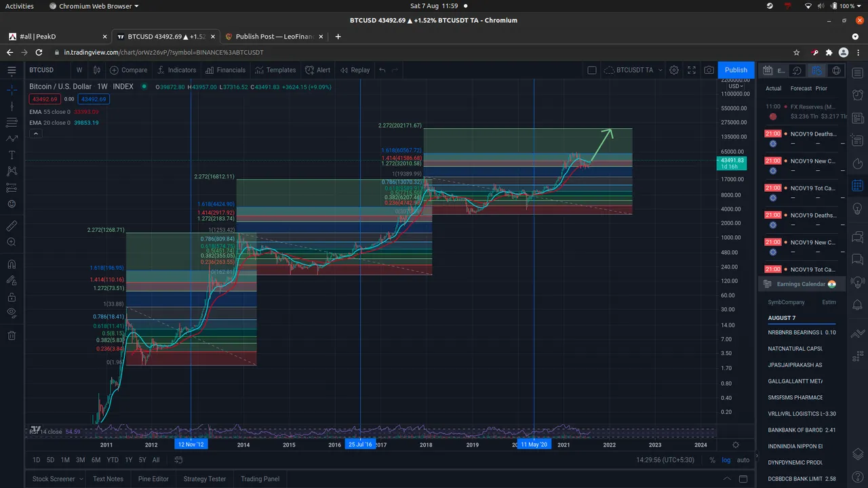Screen dimensions: 868x488
Task: Open the watchlist panel icon
Action: 857,73
